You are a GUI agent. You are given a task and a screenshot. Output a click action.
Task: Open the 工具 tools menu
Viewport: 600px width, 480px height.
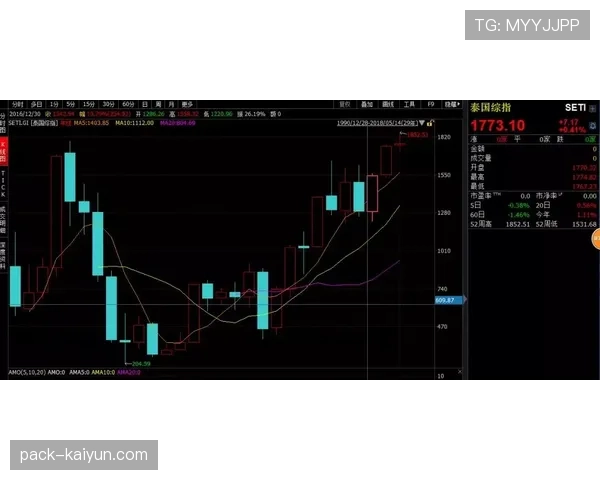point(408,104)
